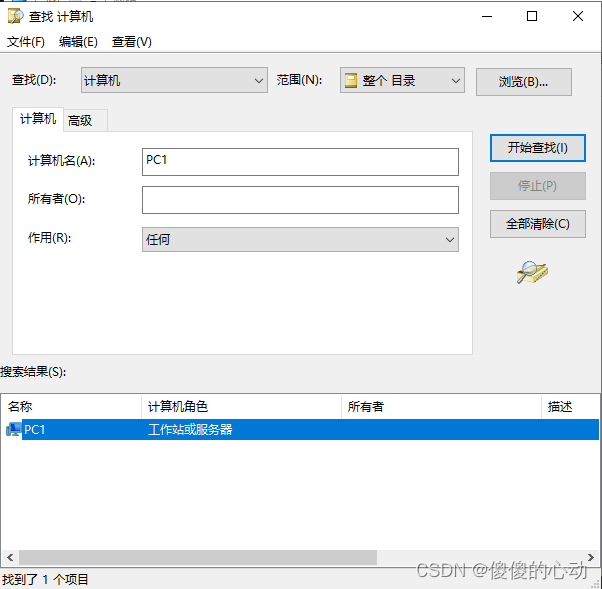Click the 停止(P) button
Viewport: 602px width, 589px height.
[538, 186]
